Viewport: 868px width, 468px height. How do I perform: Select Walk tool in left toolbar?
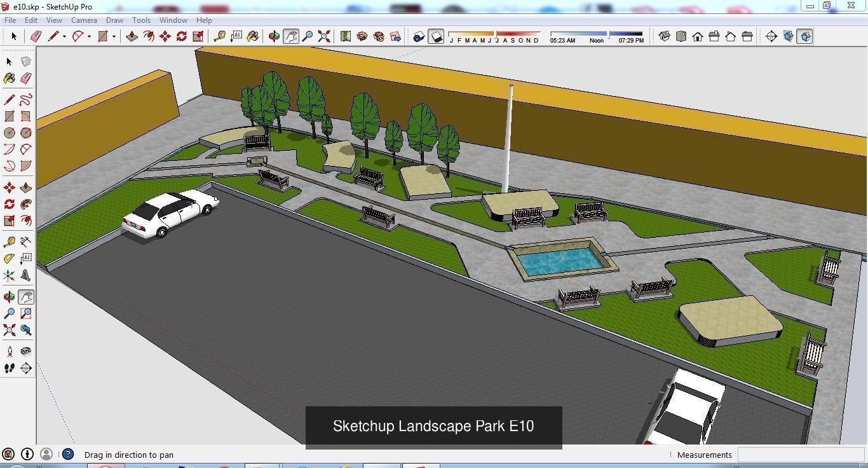coord(10,368)
